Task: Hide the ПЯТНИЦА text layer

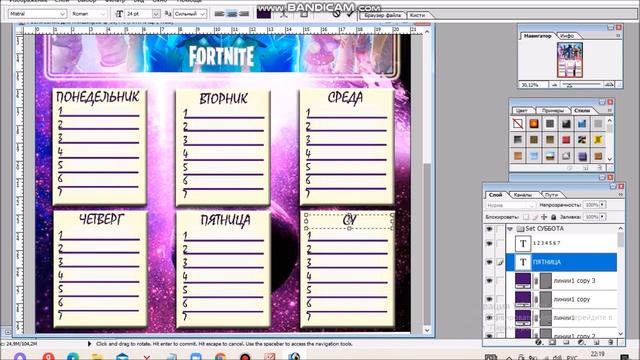Action: click(489, 262)
